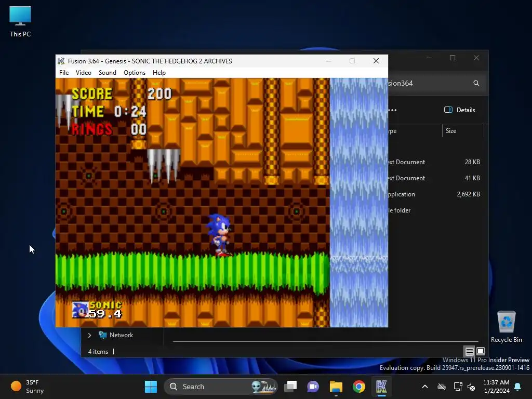Toggle the Details pane in File Explorer
The height and width of the screenshot is (399, 532).
[x=459, y=110]
